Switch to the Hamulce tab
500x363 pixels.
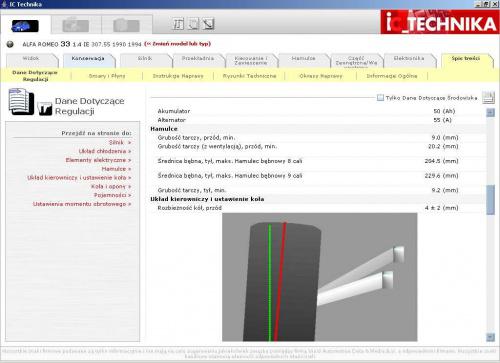pos(303,59)
